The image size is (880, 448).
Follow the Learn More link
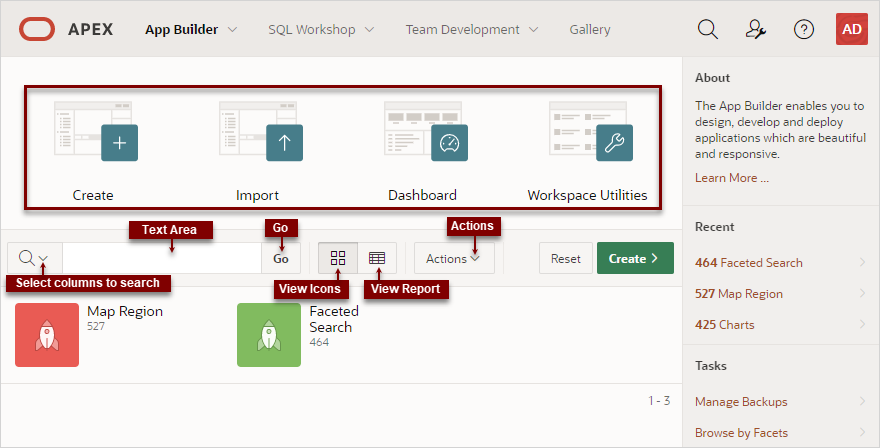[x=732, y=178]
